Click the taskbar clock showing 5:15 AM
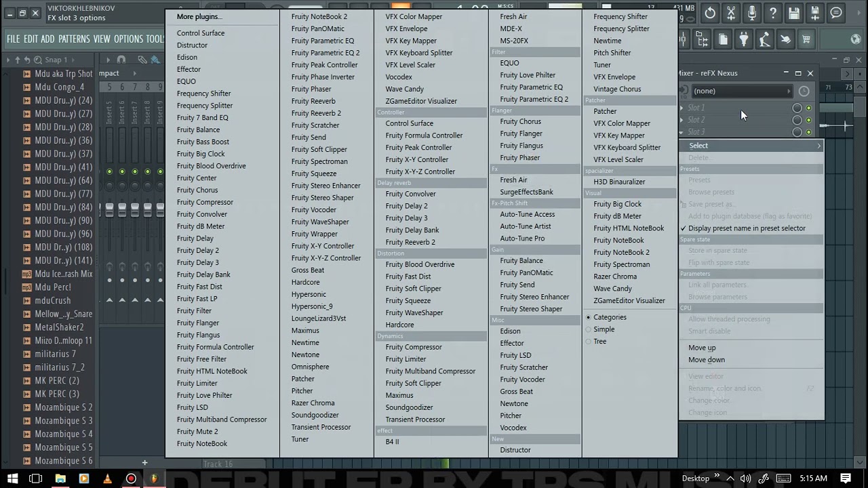This screenshot has height=488, width=868. 813,479
